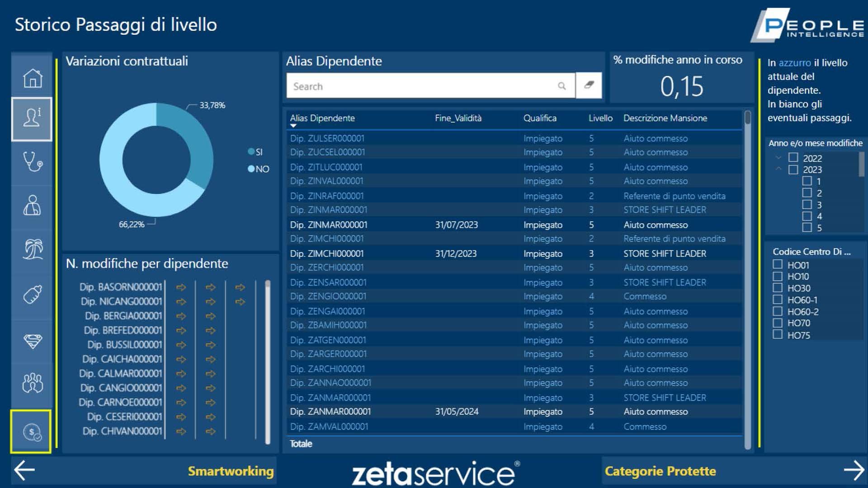Click Dip. CESERI000001 in modifiche list

point(124,417)
